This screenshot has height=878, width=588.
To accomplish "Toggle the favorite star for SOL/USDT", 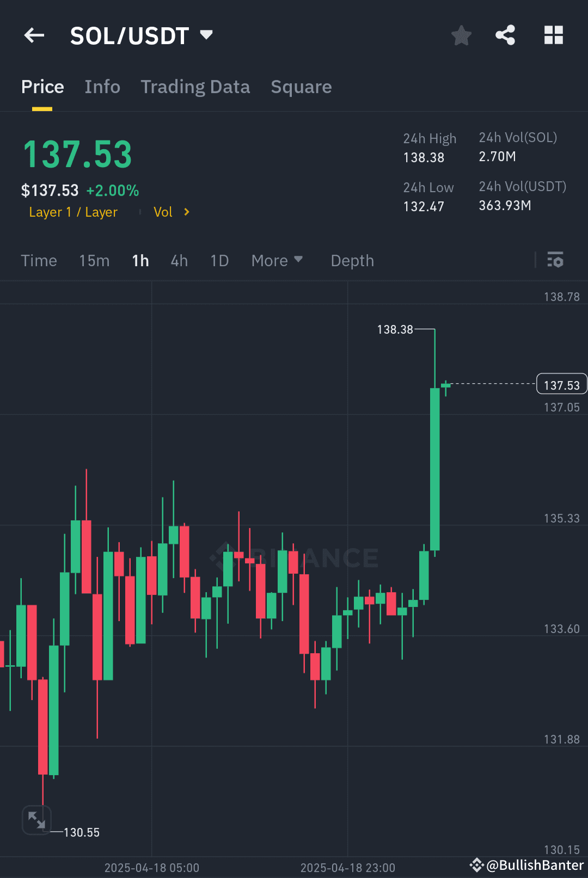I will click(x=461, y=35).
